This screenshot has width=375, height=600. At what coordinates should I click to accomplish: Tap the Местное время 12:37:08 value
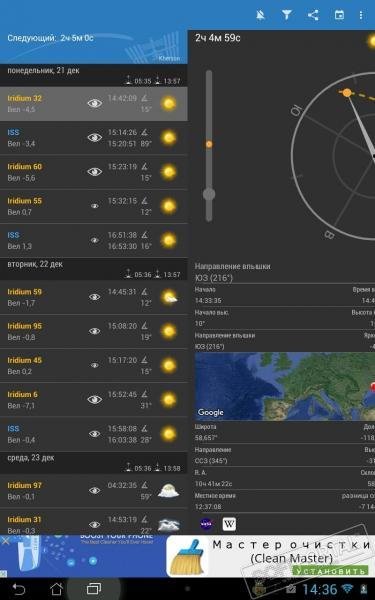pyautogui.click(x=208, y=507)
